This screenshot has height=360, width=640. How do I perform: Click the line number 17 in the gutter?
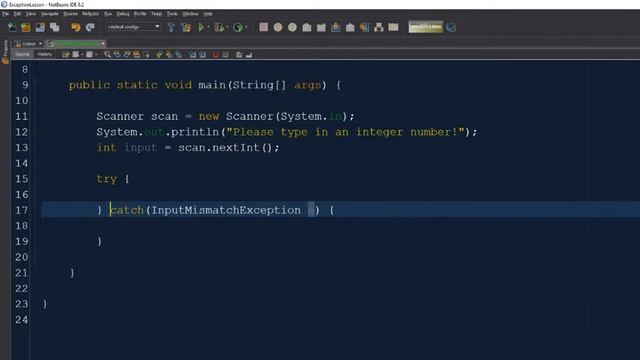point(22,210)
